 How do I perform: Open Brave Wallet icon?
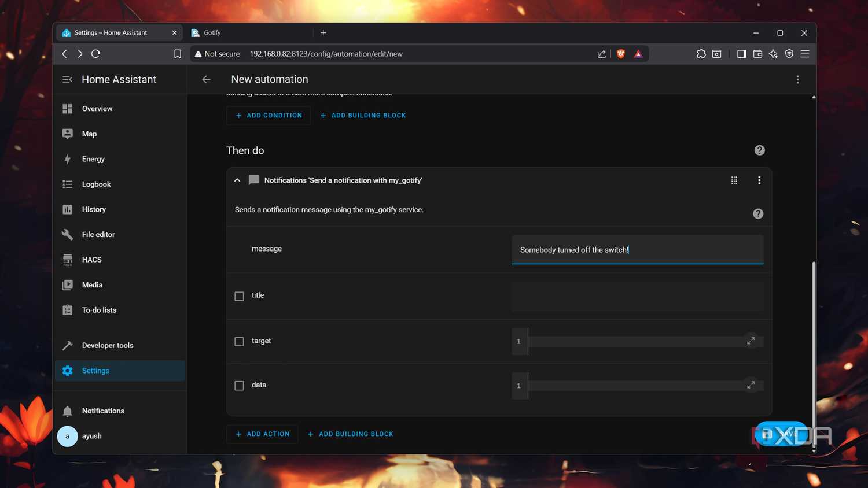point(757,54)
